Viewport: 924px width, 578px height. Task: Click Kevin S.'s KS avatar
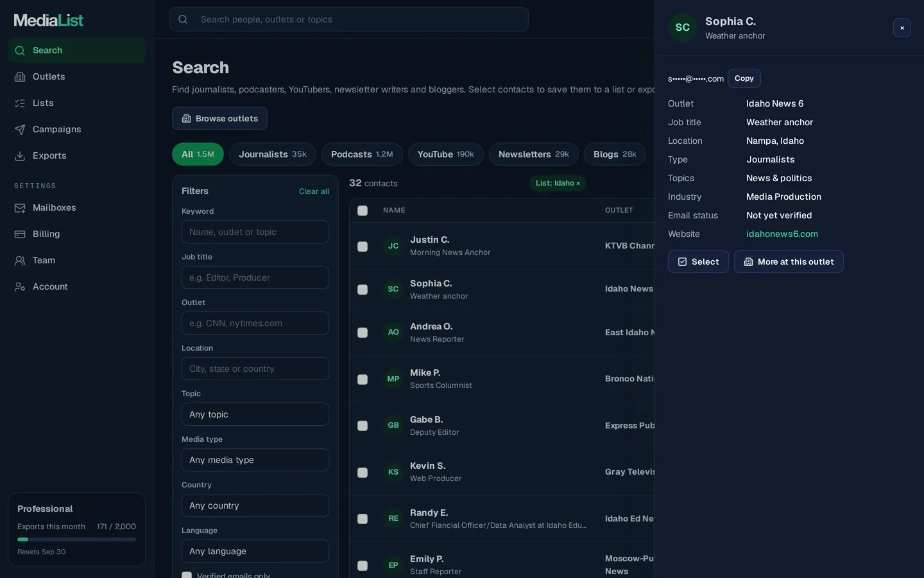click(393, 472)
